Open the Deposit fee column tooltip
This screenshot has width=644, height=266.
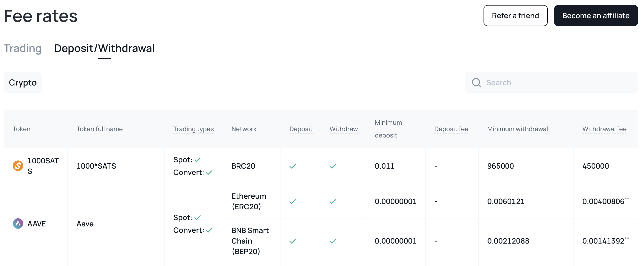pos(451,129)
